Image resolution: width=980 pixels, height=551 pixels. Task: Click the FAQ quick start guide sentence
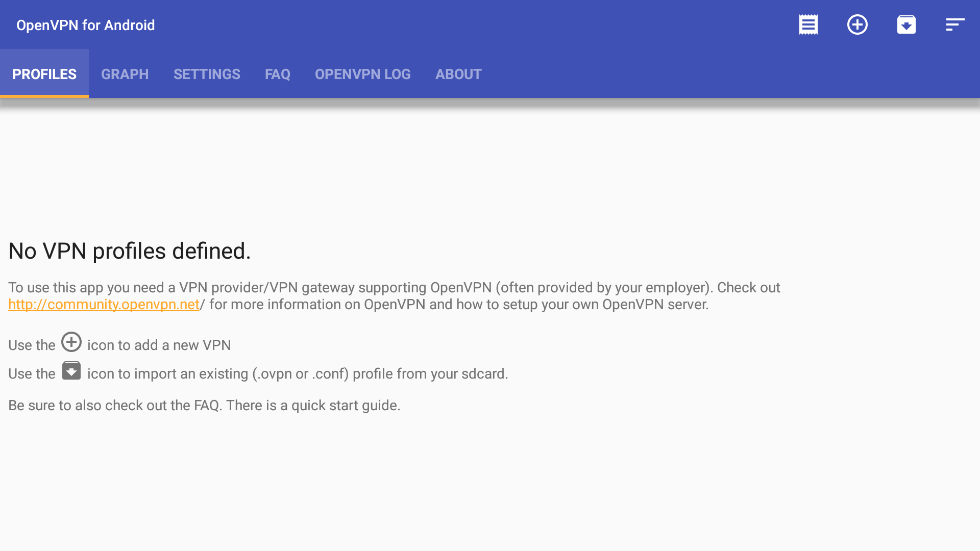pyautogui.click(x=204, y=406)
